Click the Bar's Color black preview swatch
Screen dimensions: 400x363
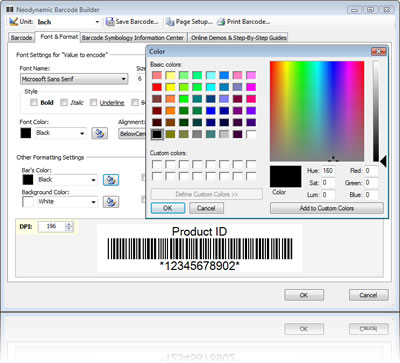[28, 180]
